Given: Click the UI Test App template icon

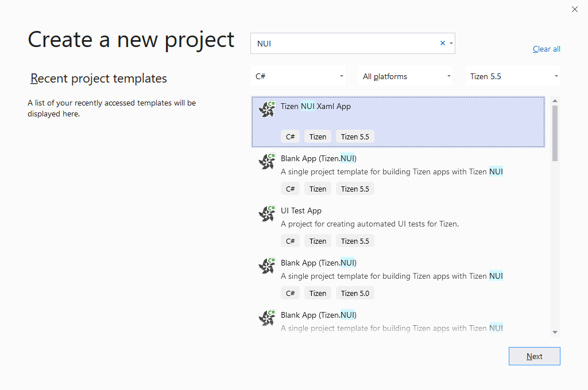Looking at the screenshot, I should (x=267, y=213).
